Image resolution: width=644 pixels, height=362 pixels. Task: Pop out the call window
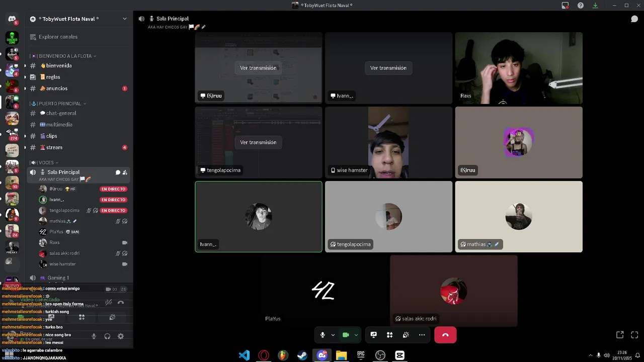coord(620,335)
